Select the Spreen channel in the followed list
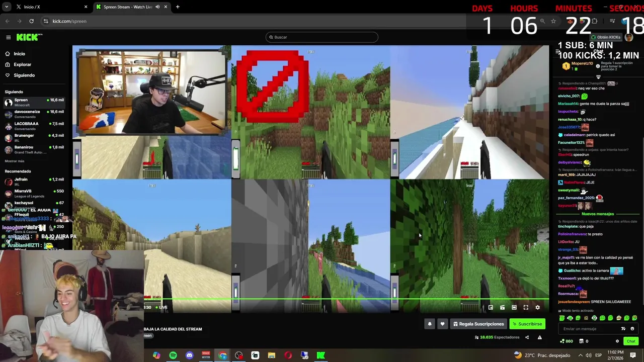Viewport: 644px width, 362px height. pyautogui.click(x=34, y=102)
